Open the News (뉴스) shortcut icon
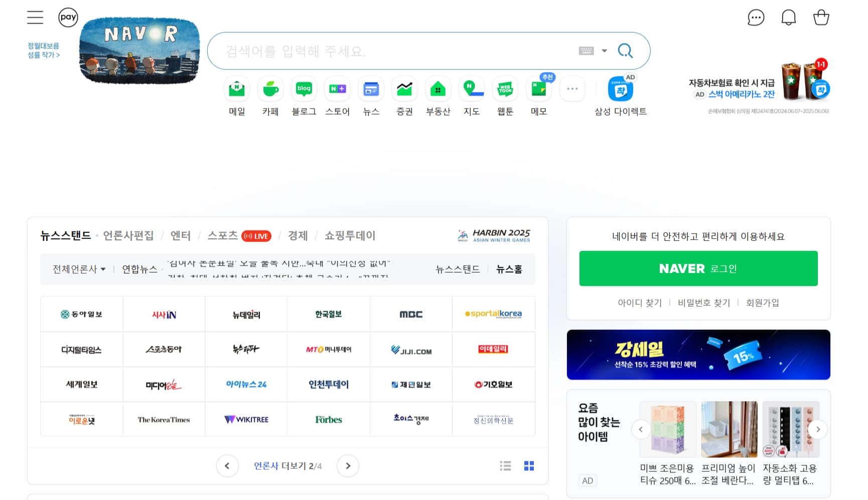This screenshot has width=868, height=500. click(x=371, y=89)
